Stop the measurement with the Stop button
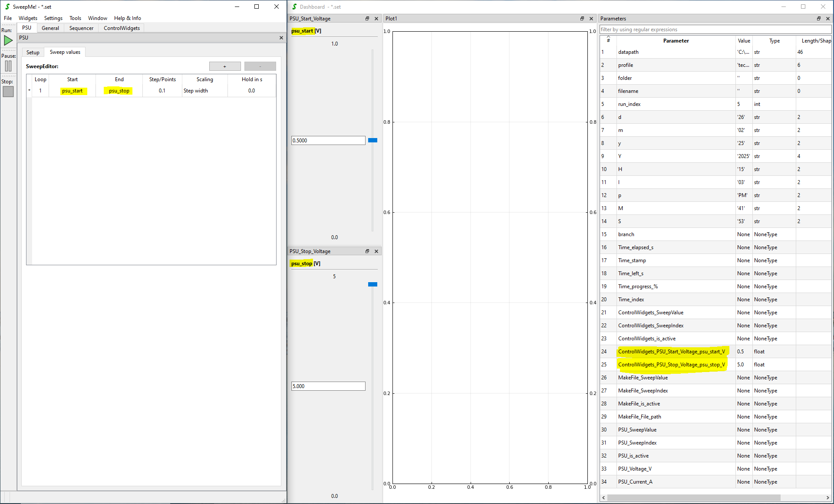834x504 pixels. [x=8, y=92]
